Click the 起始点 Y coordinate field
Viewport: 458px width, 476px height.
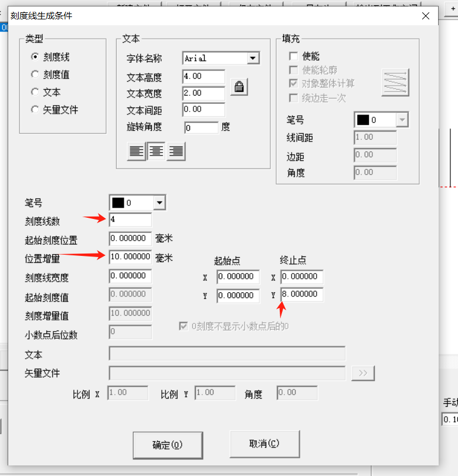tap(238, 296)
